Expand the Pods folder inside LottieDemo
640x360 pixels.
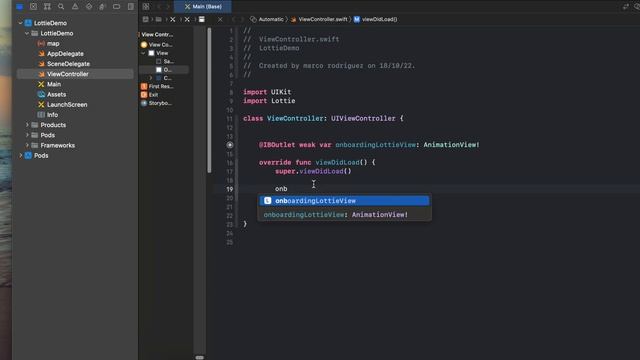tap(27, 135)
